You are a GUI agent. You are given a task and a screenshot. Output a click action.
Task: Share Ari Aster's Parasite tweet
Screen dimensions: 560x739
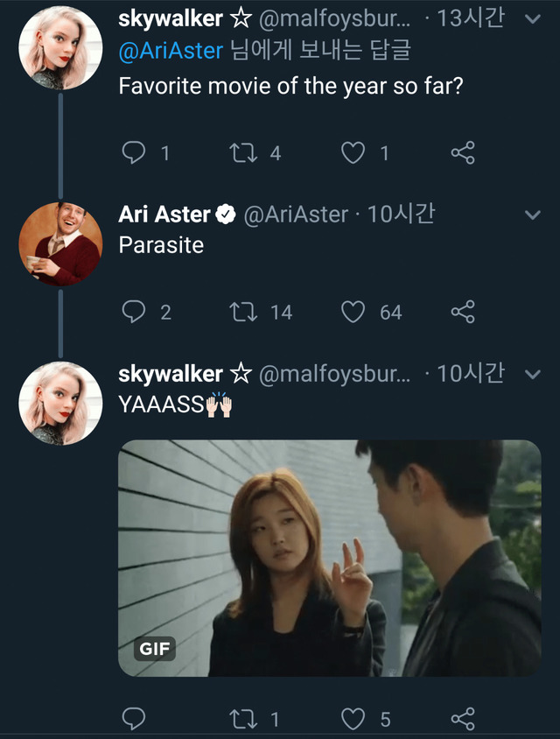462,312
